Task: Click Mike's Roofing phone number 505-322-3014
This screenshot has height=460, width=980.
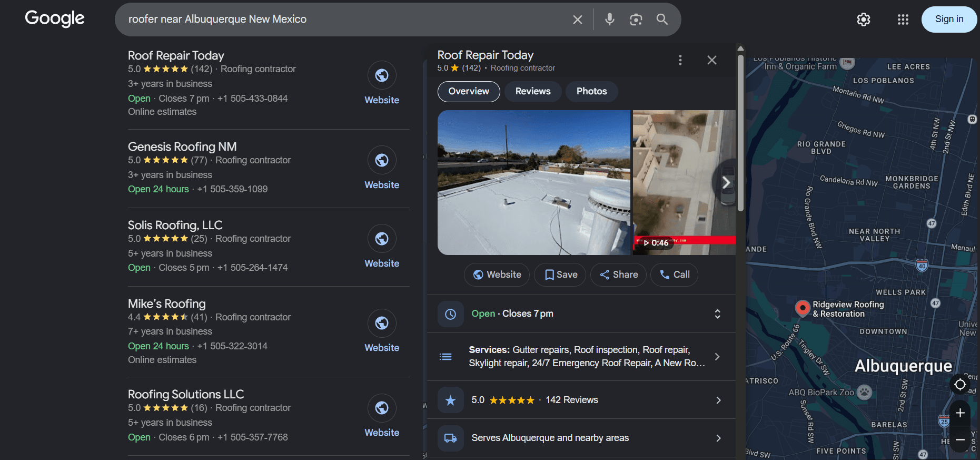Action: pyautogui.click(x=232, y=346)
